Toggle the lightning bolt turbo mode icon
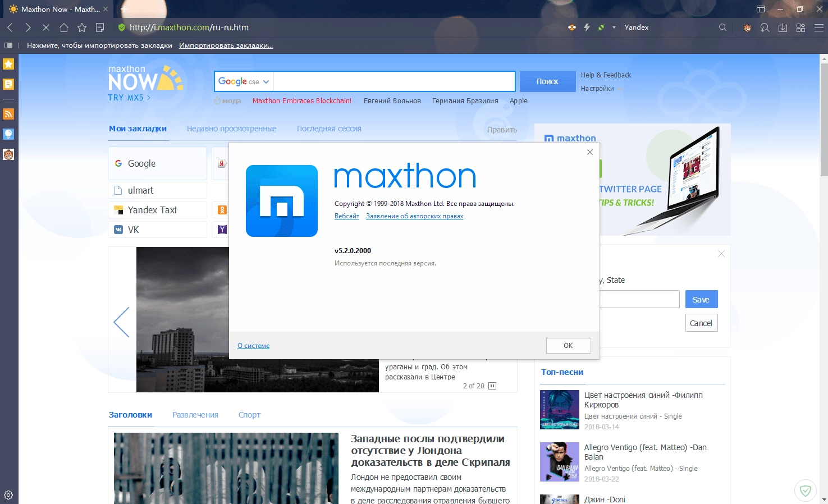Screen dimensions: 828x504 click(x=587, y=28)
